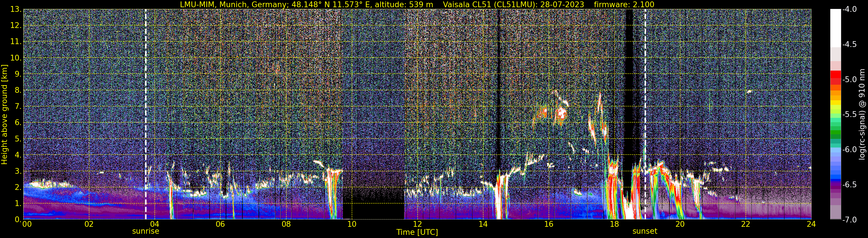
Task: Click the 'sunset' label below the axis
Action: pyautogui.click(x=645, y=231)
